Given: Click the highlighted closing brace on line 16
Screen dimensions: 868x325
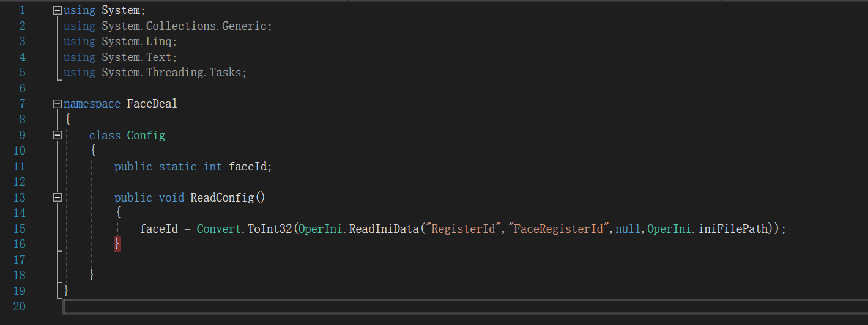Looking at the screenshot, I should [x=117, y=244].
